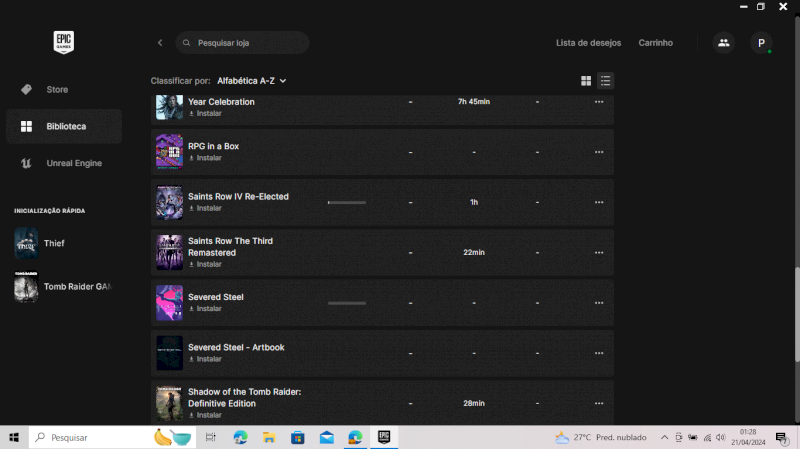Click the Severed Steel cover thumbnail
Image resolution: width=800 pixels, height=449 pixels.
pos(169,303)
